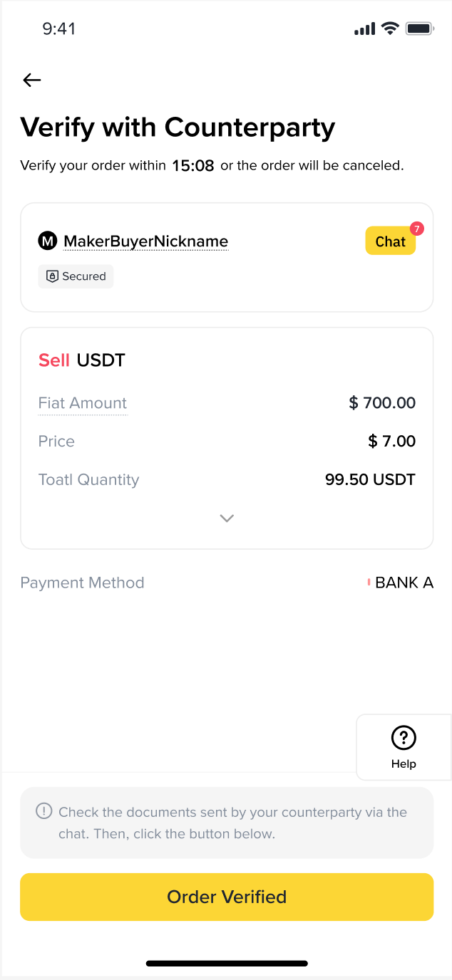Tap the $ 700.00 fiat amount value
The image size is (452, 980).
point(382,403)
